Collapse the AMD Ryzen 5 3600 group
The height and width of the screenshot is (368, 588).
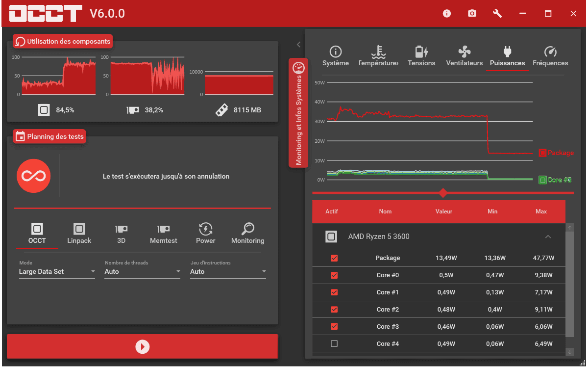(x=548, y=237)
